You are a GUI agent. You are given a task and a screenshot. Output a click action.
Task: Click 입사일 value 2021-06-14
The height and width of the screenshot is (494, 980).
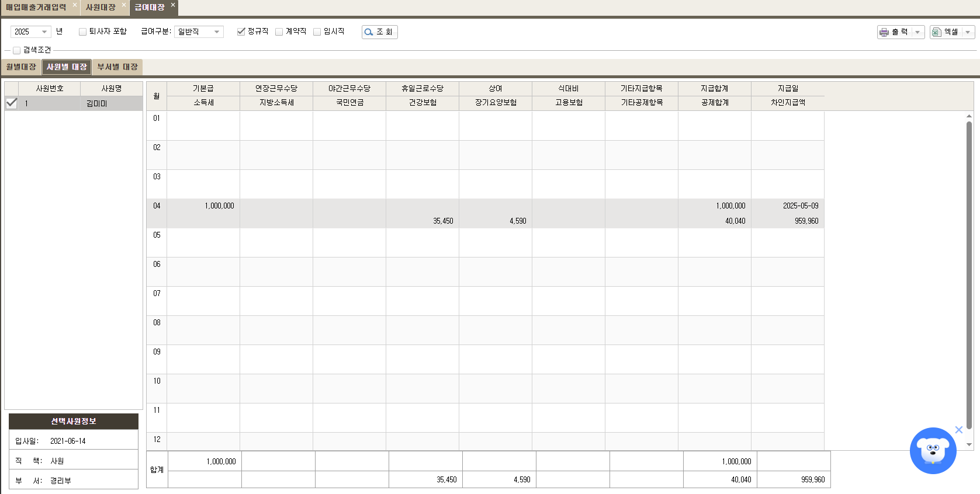coord(68,441)
